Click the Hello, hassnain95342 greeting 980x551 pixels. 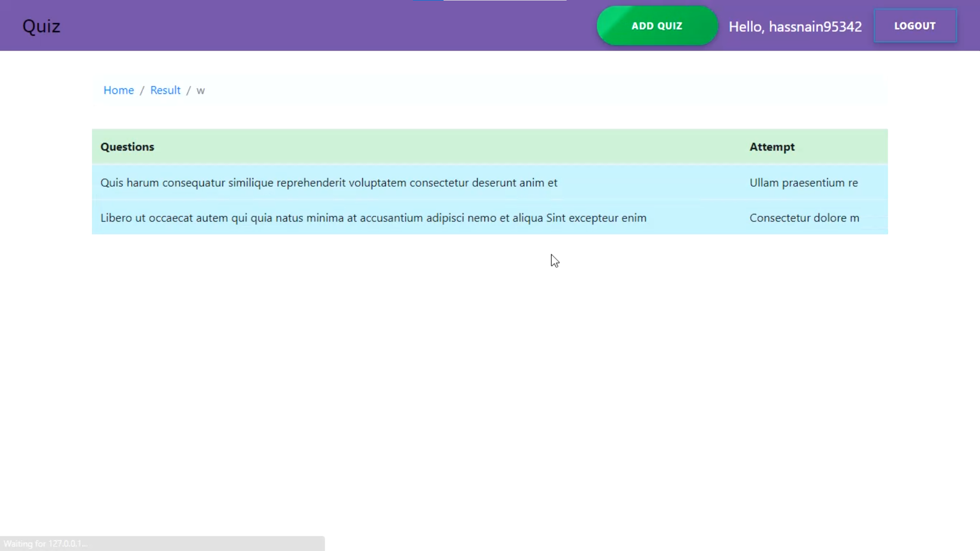(795, 27)
